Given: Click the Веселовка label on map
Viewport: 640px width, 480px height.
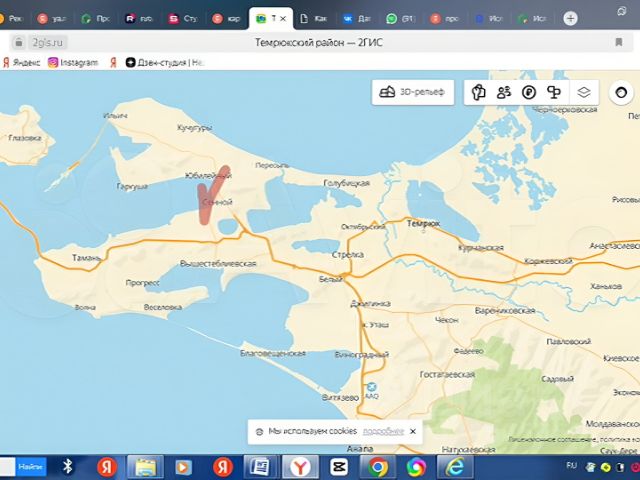Looking at the screenshot, I should pyautogui.click(x=162, y=307).
